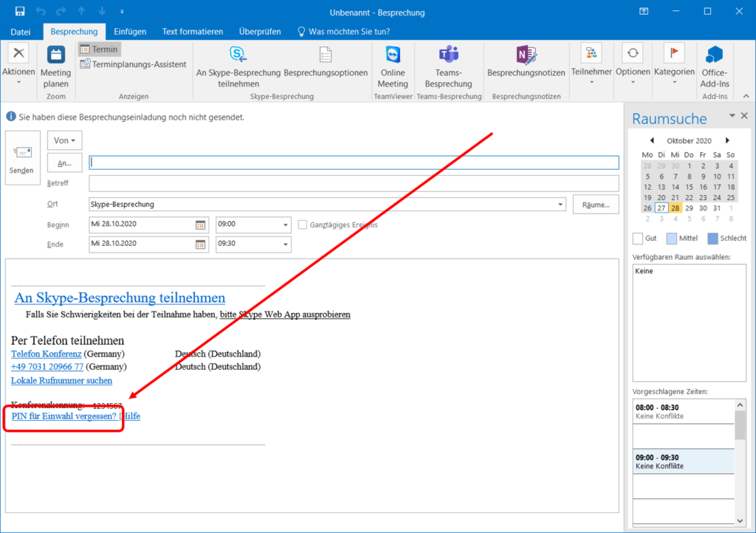Click the PIN für Einwahl vergessen? link
Image resolution: width=756 pixels, height=533 pixels.
click(64, 416)
